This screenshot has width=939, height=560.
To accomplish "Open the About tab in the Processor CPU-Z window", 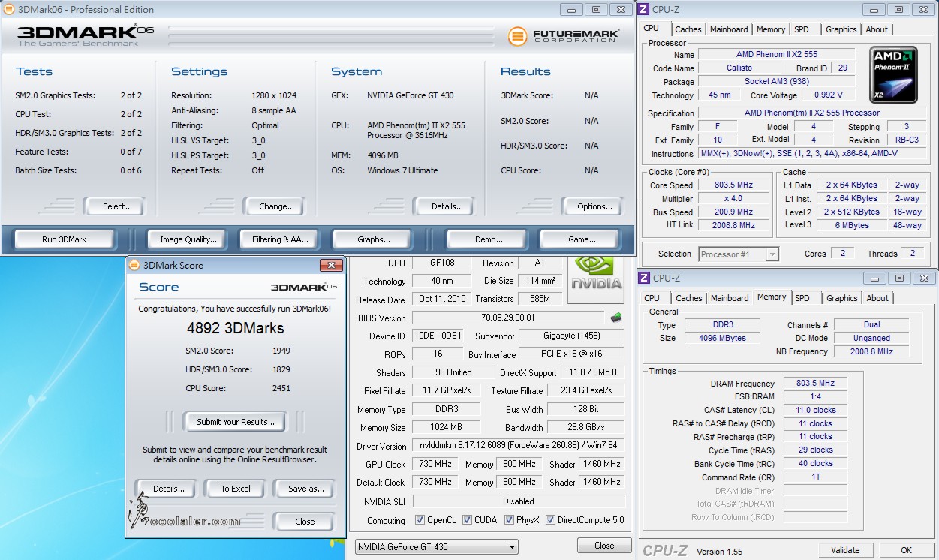I will [x=877, y=29].
